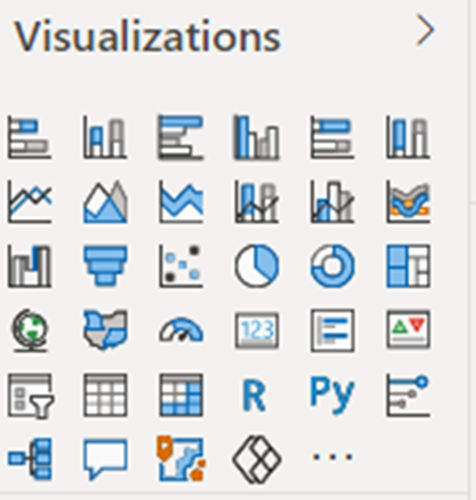Add a Slicer visual
Screen dimensions: 476x500
31,395
